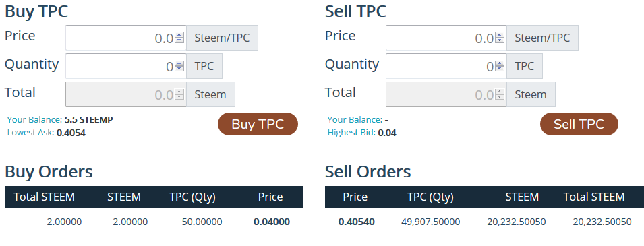Focus the Sell Price input field

coord(446,38)
